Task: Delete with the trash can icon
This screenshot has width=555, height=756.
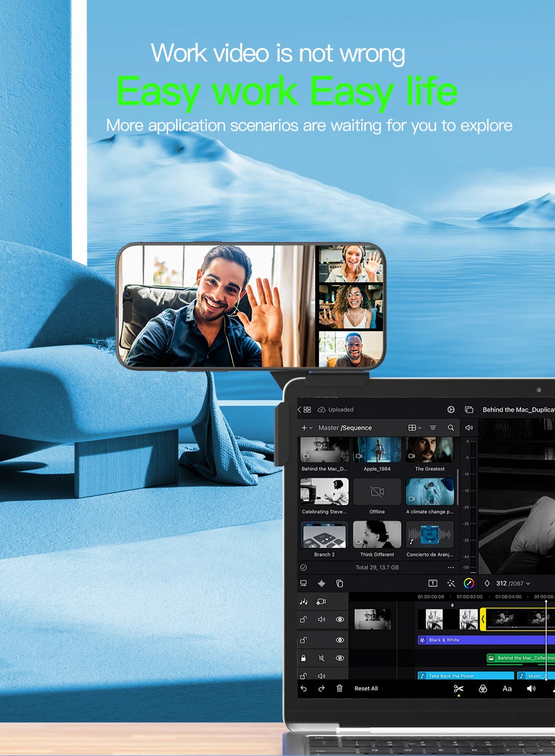Action: click(340, 689)
